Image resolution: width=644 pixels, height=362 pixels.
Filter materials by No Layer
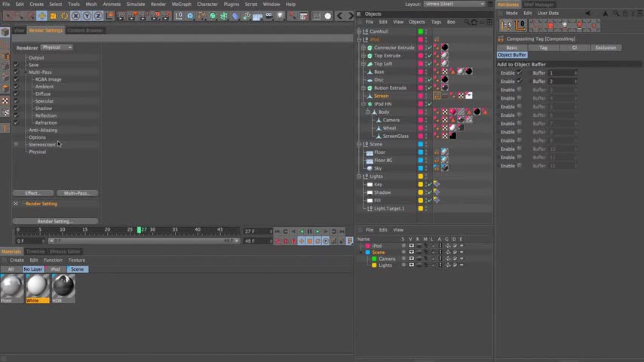[x=33, y=269]
